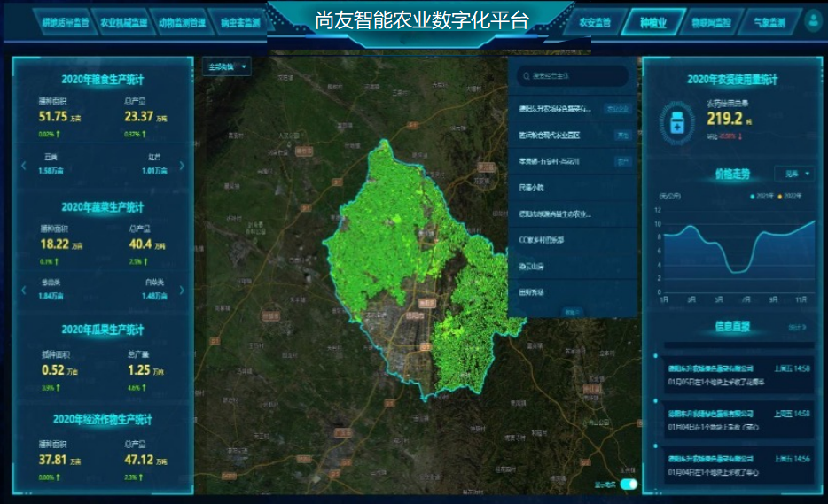Click the 1.84万亩 vegetable sub-item value
This screenshot has height=504, width=828.
(x=51, y=296)
